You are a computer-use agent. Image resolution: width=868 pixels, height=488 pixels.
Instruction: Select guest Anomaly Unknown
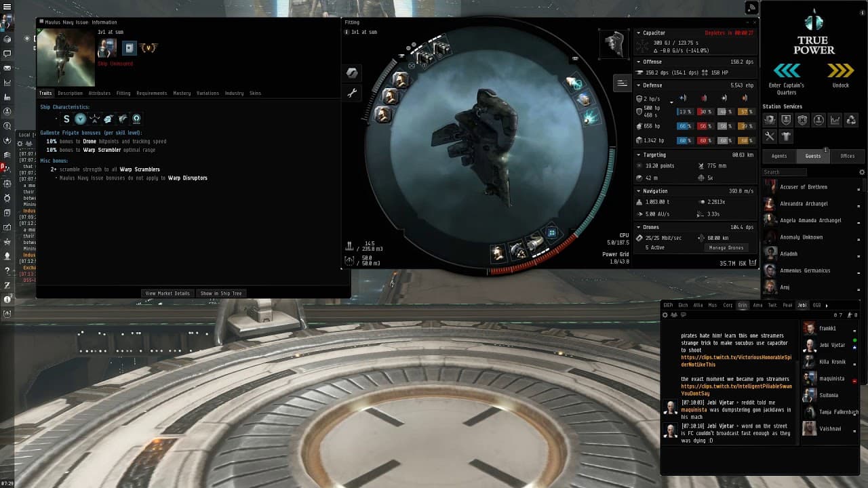click(x=813, y=237)
